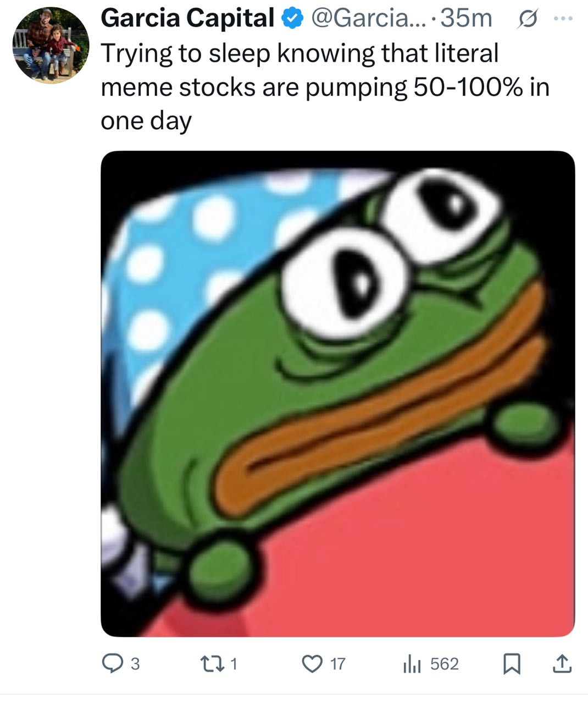Like the tweet with the heart icon
The width and height of the screenshot is (588, 704).
point(313,664)
